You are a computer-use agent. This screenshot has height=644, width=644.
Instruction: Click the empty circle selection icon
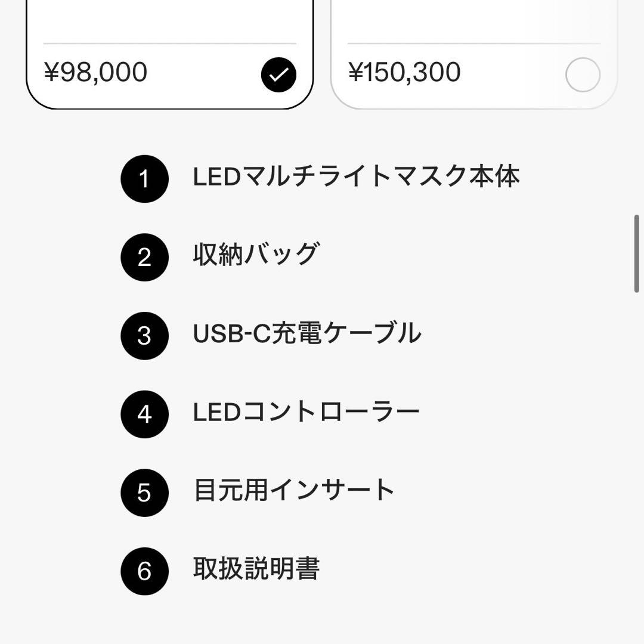click(583, 74)
